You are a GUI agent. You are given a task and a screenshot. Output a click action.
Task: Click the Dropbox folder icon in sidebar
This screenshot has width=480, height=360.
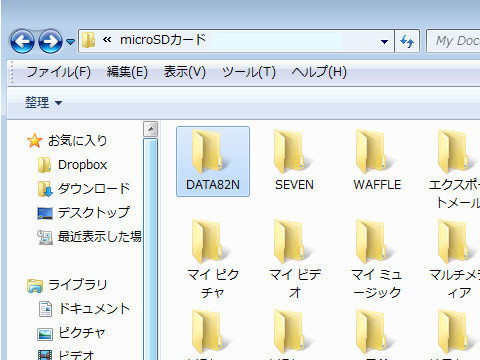pos(44,165)
